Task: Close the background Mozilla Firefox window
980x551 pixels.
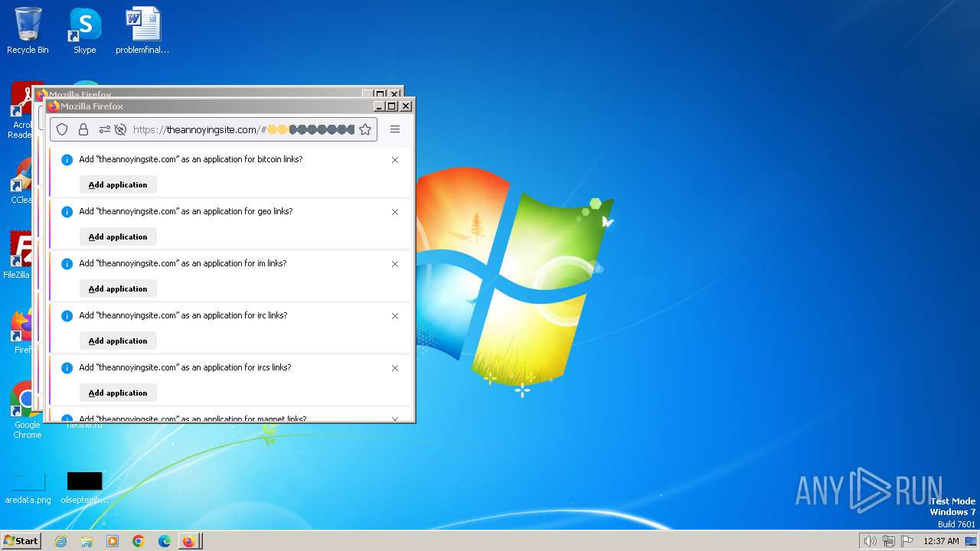Action: (x=394, y=95)
